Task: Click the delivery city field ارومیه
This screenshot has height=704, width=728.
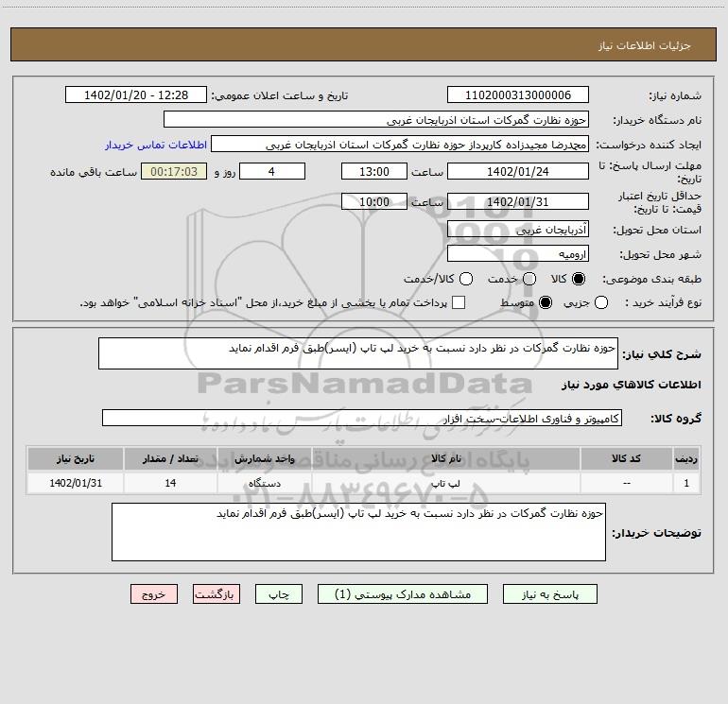Action: pyautogui.click(x=518, y=253)
